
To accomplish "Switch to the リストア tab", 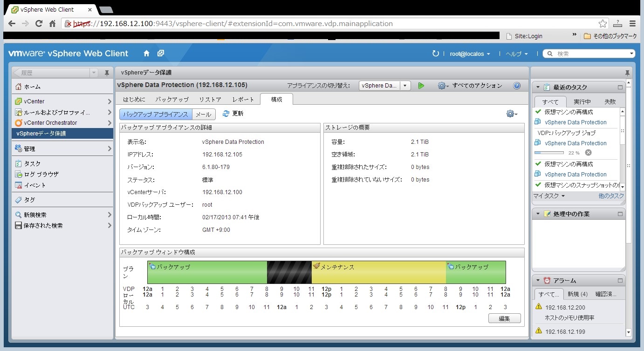I will (x=210, y=99).
